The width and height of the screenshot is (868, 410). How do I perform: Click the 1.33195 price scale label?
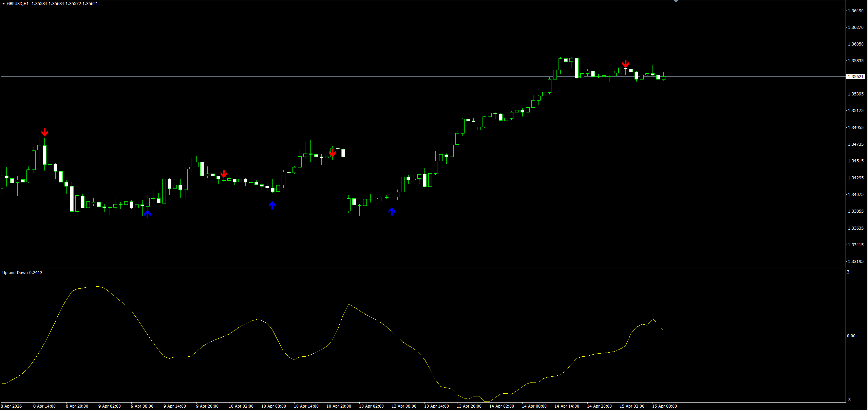855,262
